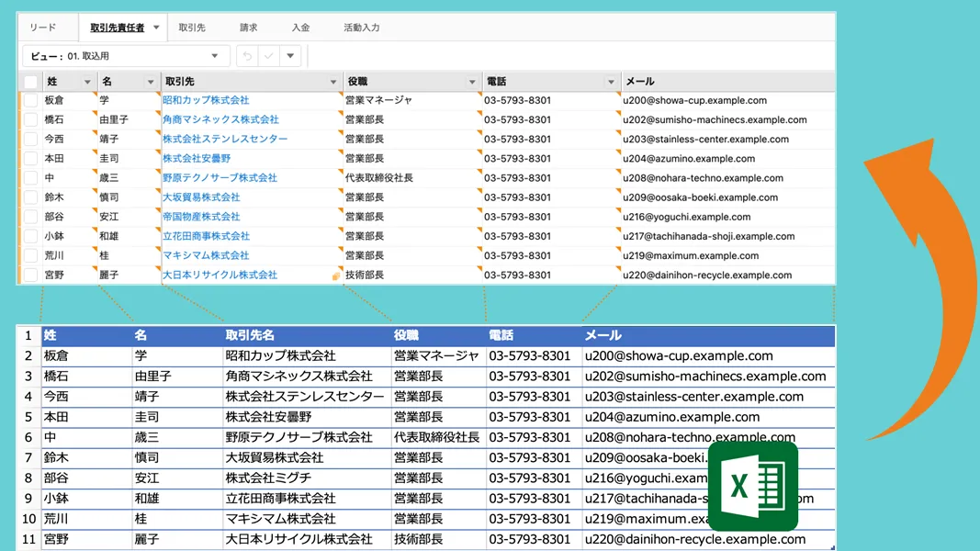Switch to the リード tab

[x=43, y=28]
